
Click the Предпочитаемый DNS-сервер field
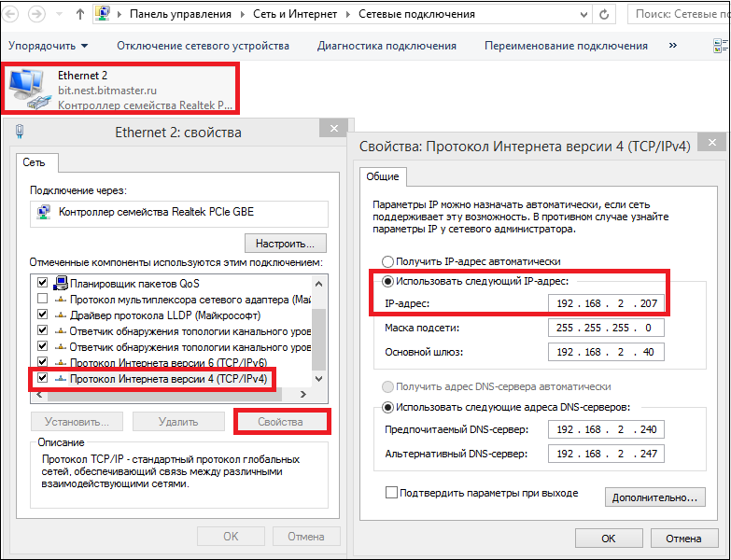(606, 429)
